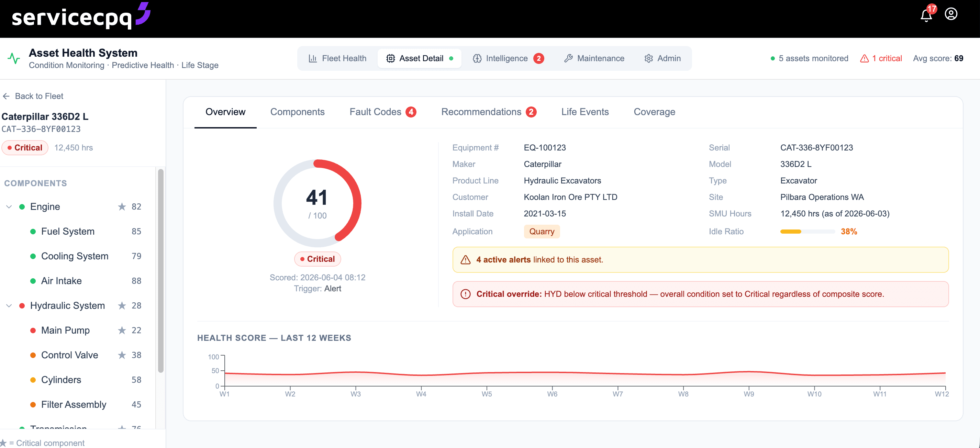Click the Recommendations badge showing 2

(531, 112)
